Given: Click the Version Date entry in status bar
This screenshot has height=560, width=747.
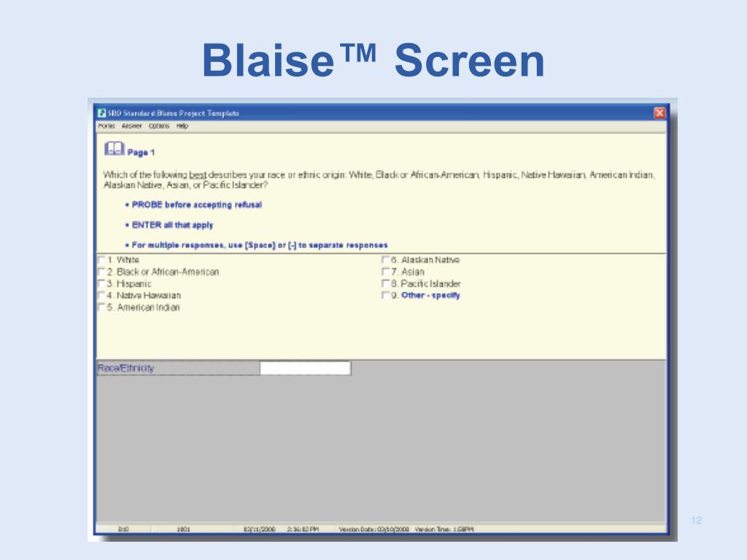Looking at the screenshot, I should (x=374, y=529).
